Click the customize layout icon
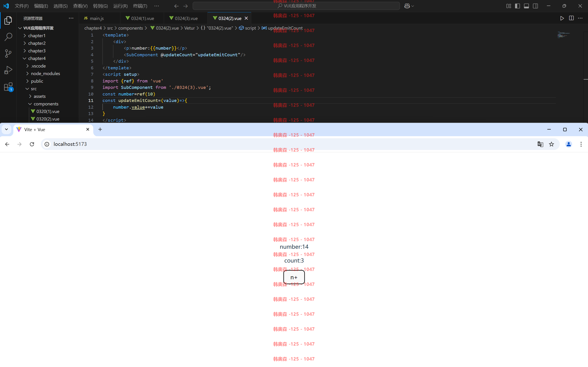The width and height of the screenshot is (588, 367). tap(509, 6)
